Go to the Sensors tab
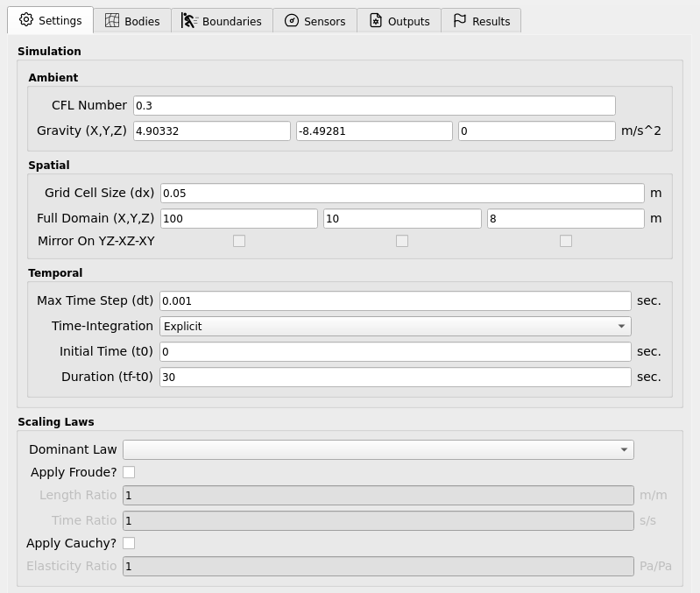Viewport: 700px width, 593px height. click(315, 21)
